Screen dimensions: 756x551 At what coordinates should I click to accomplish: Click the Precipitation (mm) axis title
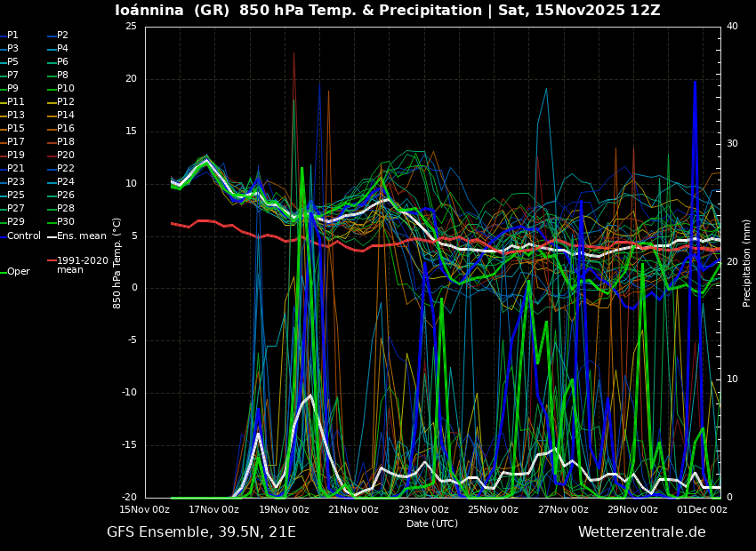coord(747,263)
